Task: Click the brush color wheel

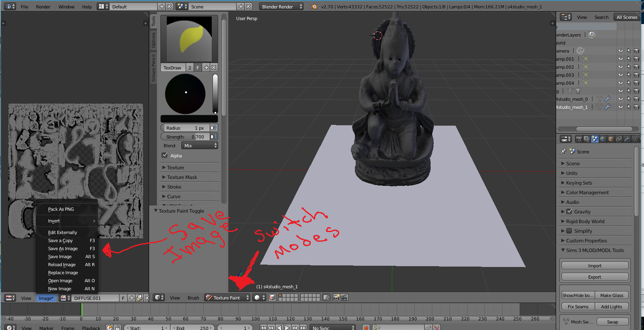Action: 185,94
